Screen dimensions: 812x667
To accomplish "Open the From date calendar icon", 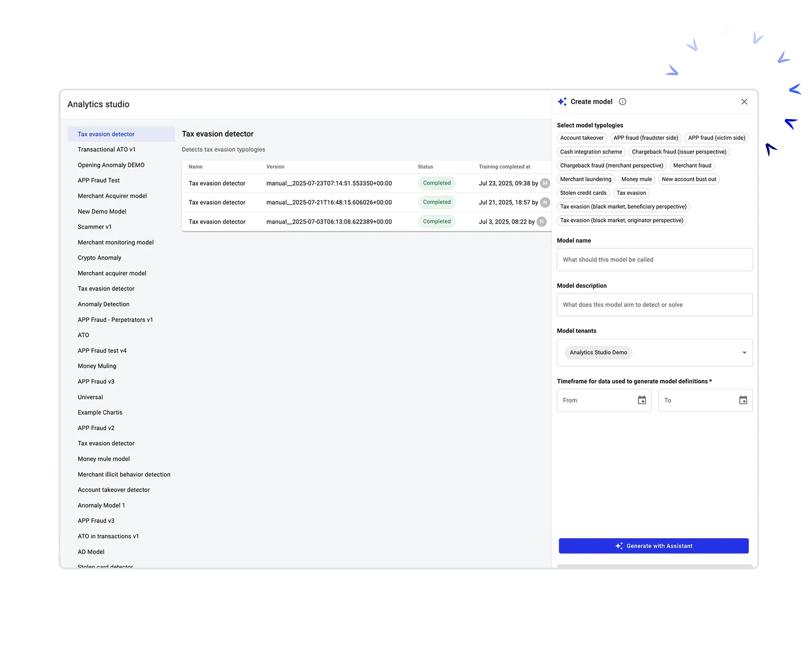I will tap(641, 400).
